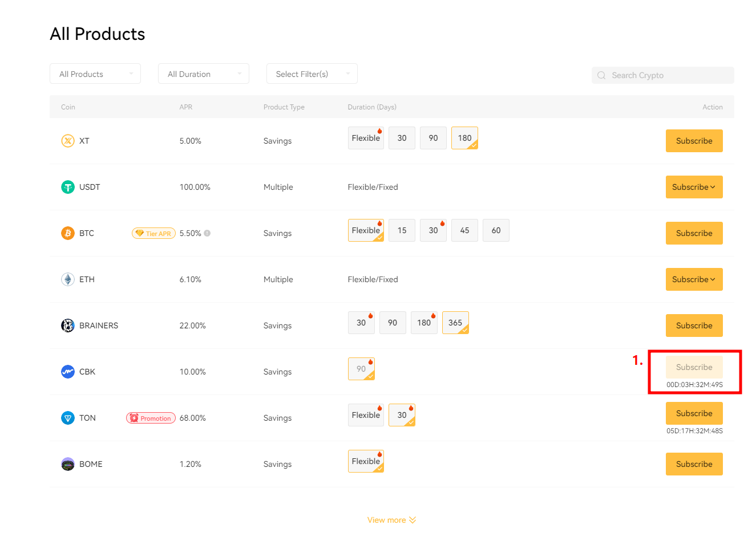
Task: Select the 45-day duration for BTC
Action: (464, 230)
